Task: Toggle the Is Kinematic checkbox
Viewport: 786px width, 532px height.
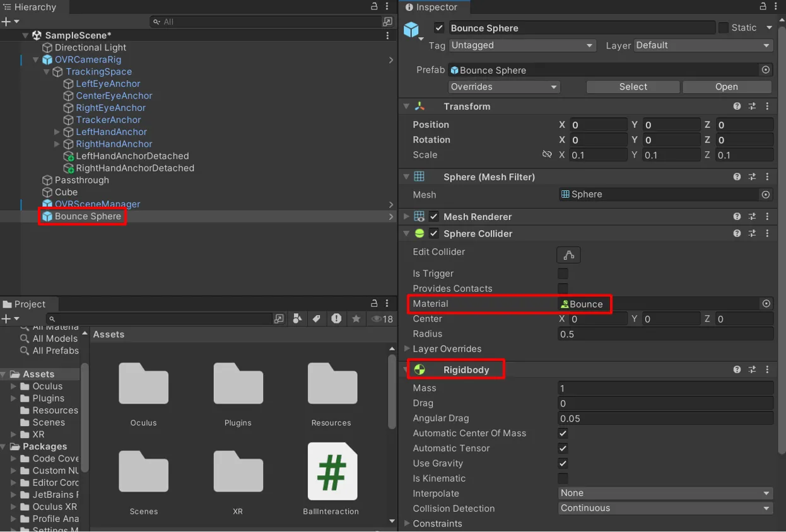Action: tap(563, 478)
